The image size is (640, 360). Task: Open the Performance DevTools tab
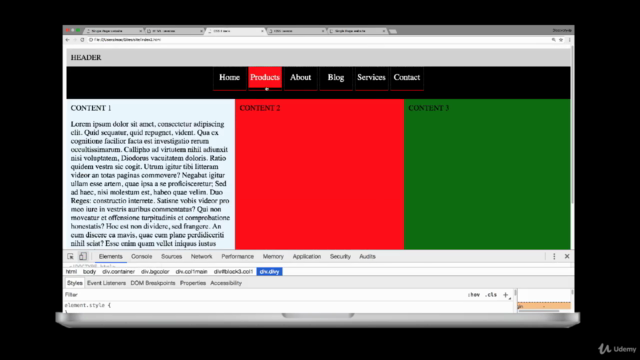pos(238,256)
